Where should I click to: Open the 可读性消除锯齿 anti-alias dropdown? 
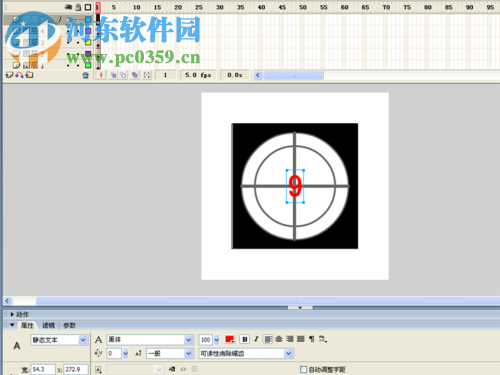289,353
